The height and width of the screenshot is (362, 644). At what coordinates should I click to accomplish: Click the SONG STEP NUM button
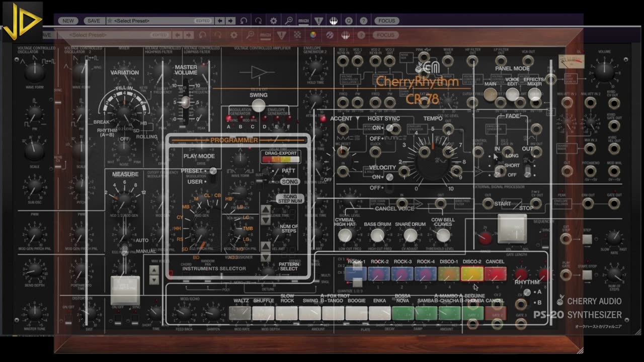pos(290,199)
